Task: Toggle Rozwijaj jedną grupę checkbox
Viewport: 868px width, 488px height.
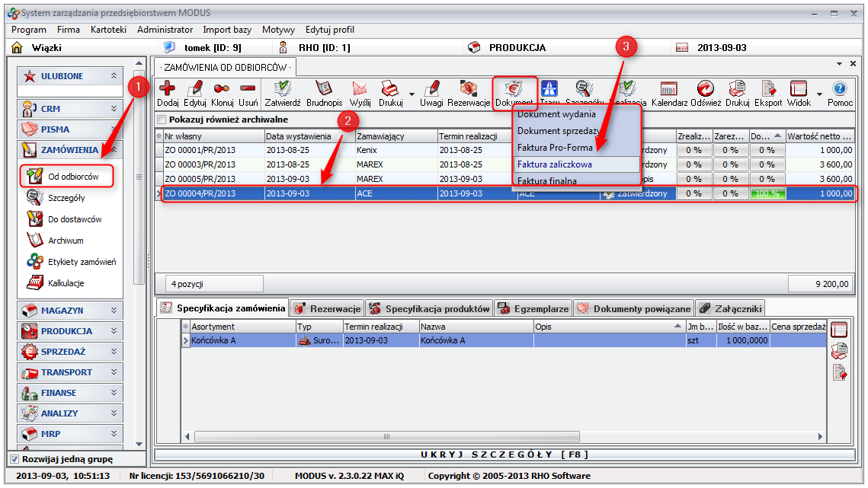Action: pos(14,459)
